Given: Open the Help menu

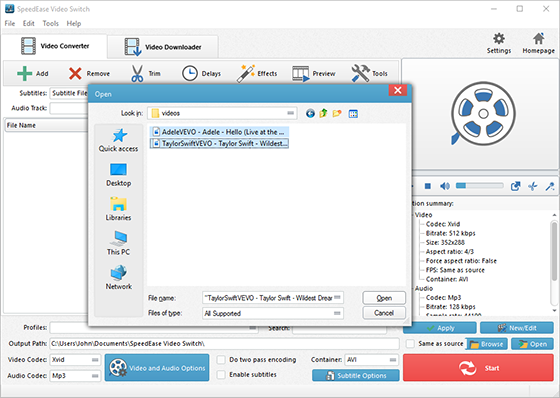Looking at the screenshot, I should pos(74,24).
